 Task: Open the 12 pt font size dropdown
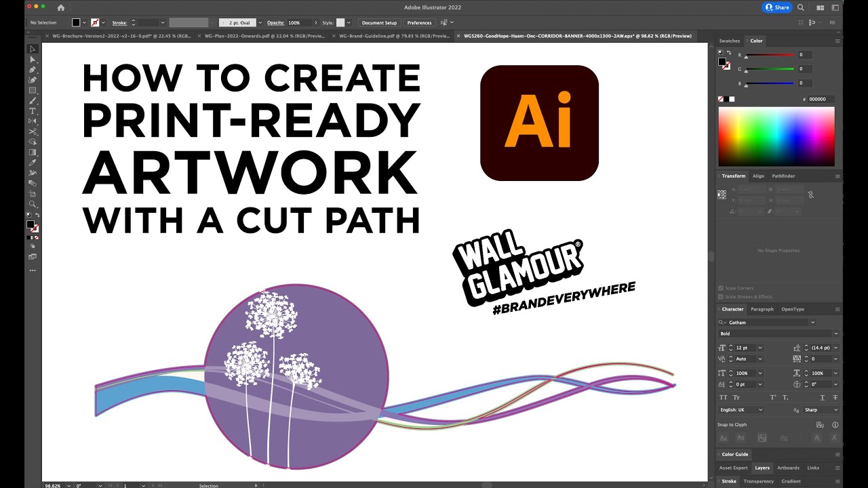(760, 348)
